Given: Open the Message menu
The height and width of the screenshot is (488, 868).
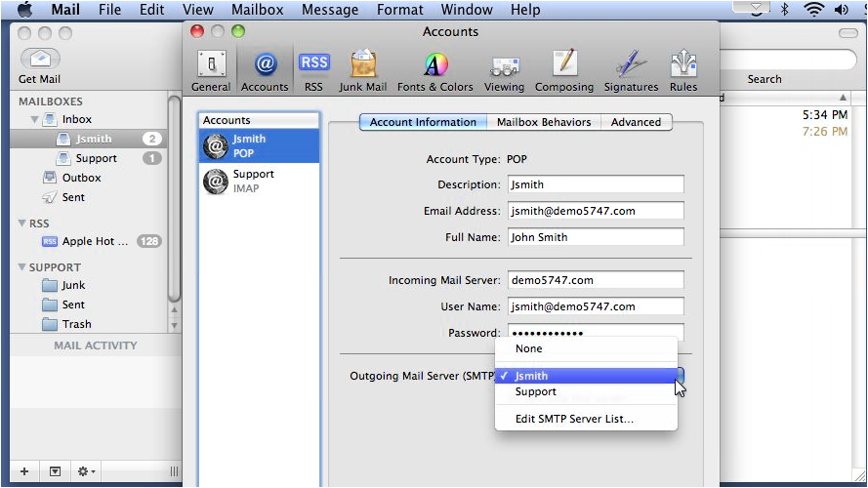Looking at the screenshot, I should pos(330,10).
